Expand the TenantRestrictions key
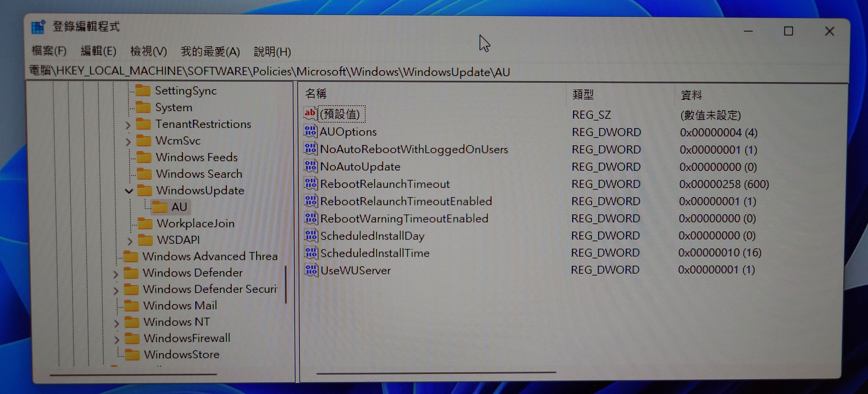Screen dimensions: 868x394 128,125
